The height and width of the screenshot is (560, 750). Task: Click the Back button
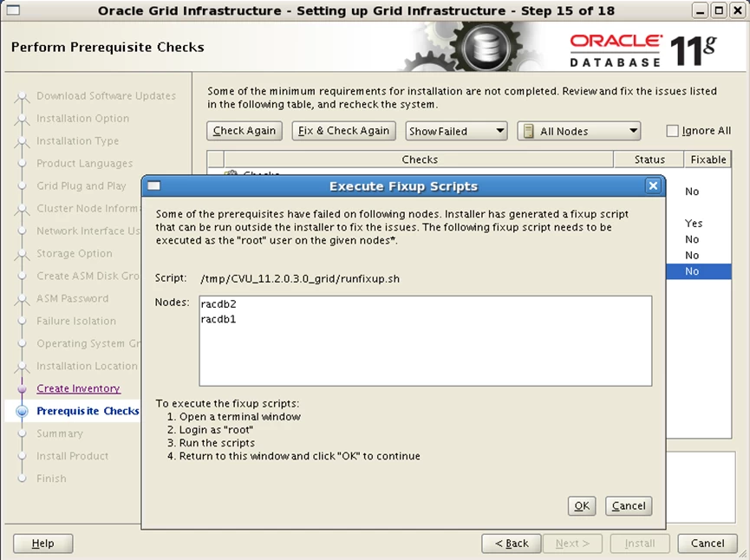point(512,544)
